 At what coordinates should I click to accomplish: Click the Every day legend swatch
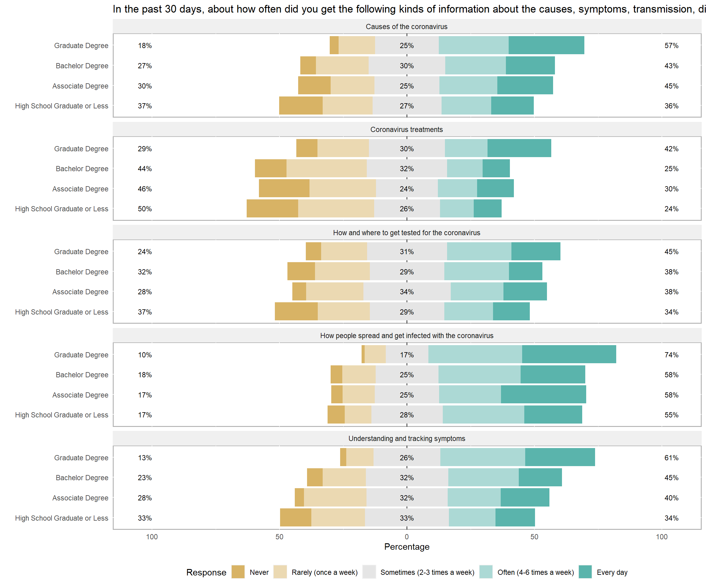point(585,572)
